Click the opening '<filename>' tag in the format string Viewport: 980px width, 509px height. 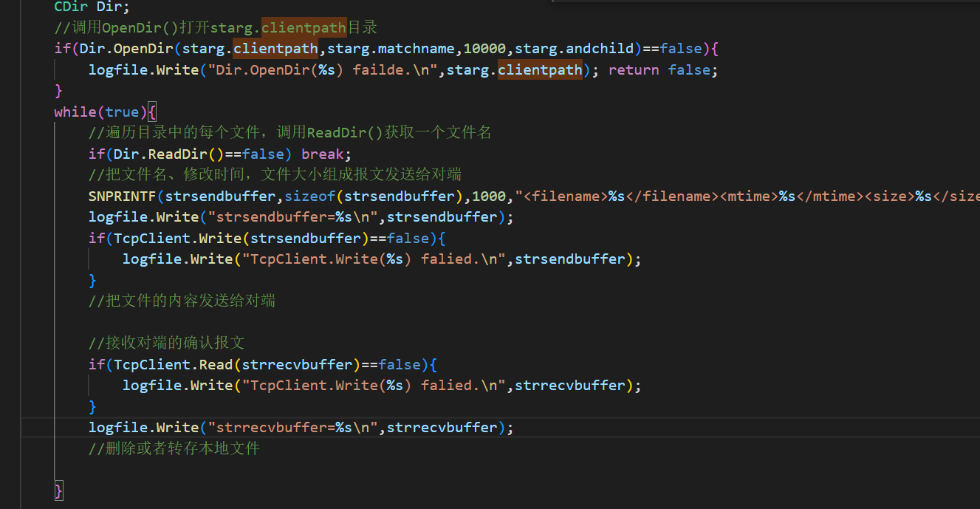coord(565,197)
